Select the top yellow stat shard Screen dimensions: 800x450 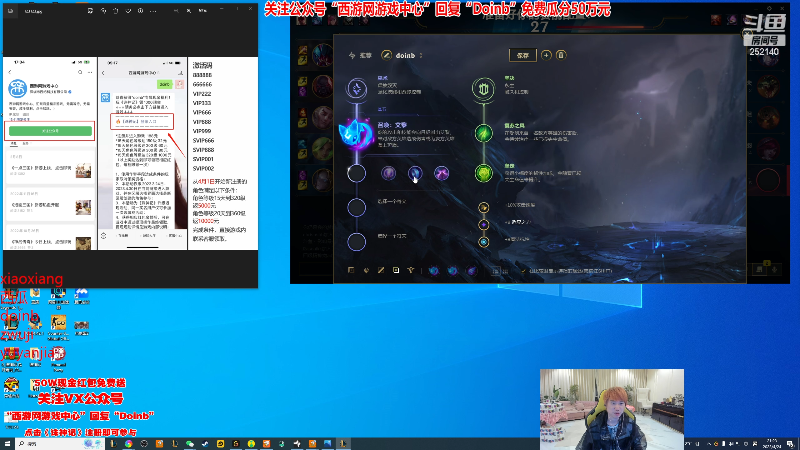484,207
